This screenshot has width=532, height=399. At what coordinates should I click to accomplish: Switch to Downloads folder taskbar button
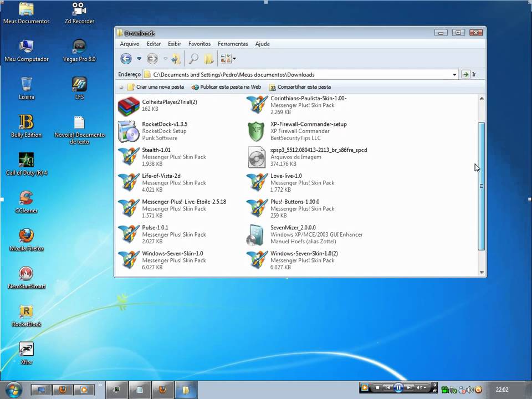186,390
